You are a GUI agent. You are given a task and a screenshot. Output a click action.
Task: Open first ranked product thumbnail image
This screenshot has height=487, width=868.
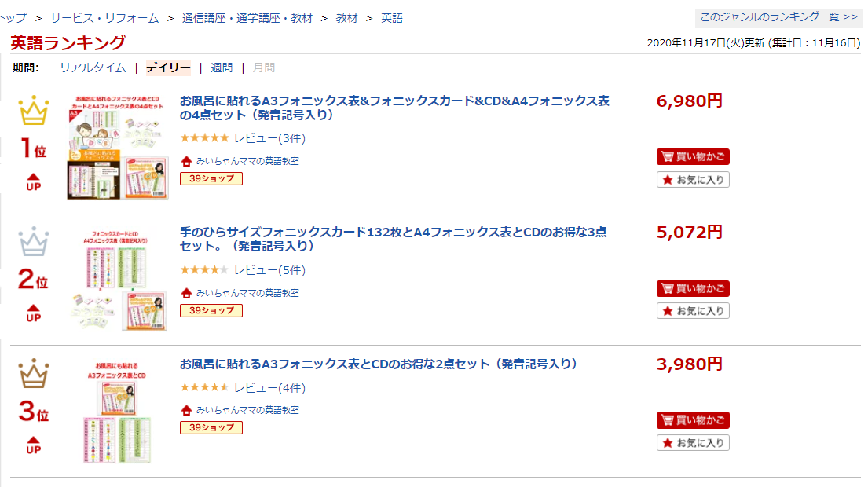click(x=117, y=147)
